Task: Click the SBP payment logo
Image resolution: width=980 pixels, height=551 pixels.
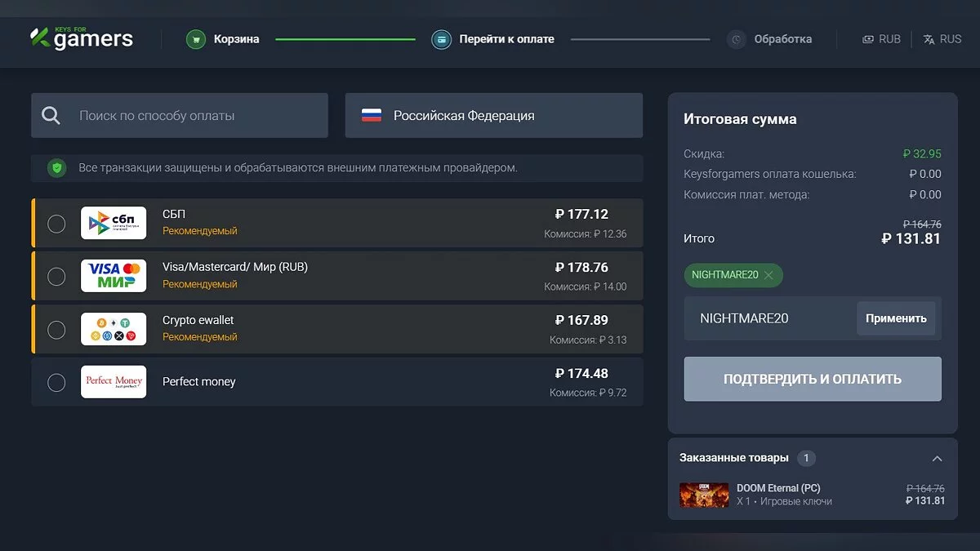Action: (114, 223)
